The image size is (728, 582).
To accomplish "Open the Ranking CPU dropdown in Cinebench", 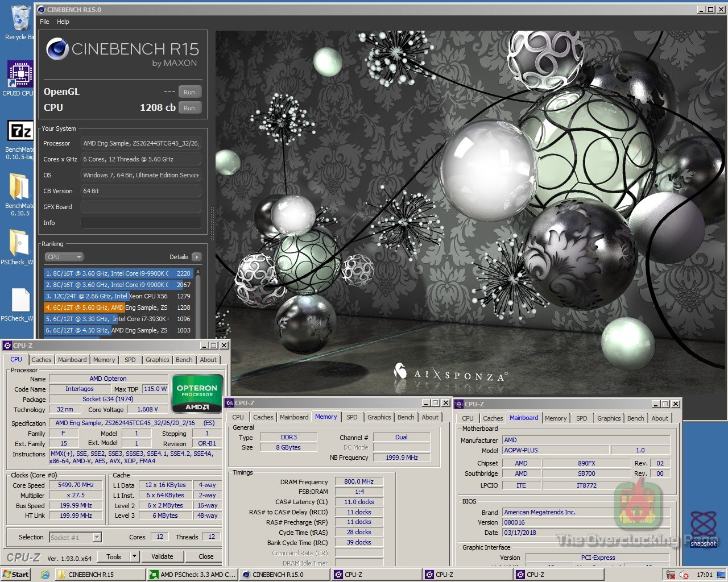I will pyautogui.click(x=64, y=257).
